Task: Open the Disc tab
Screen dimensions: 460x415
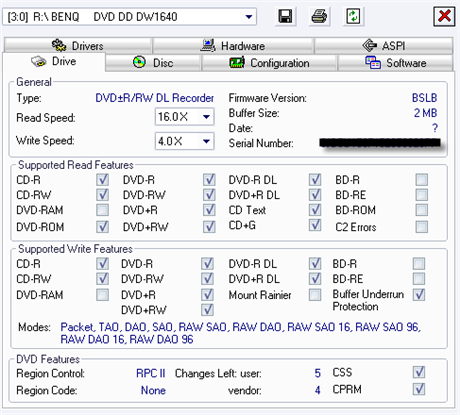Action: 153,63
